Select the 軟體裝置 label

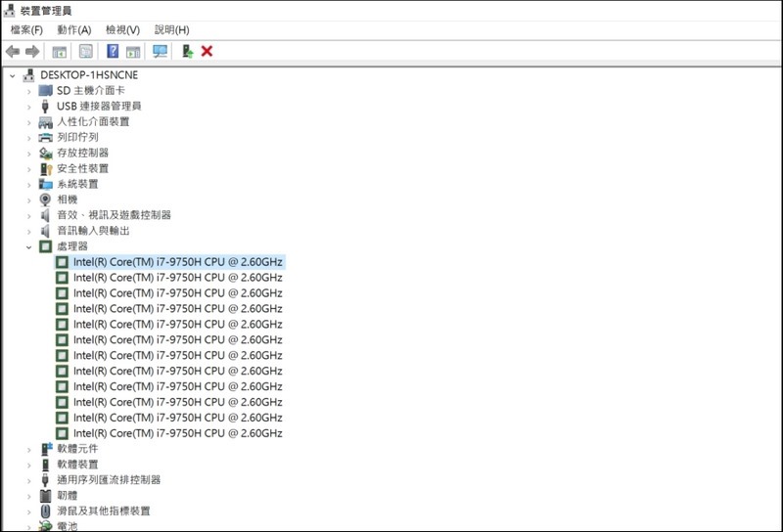click(x=77, y=465)
